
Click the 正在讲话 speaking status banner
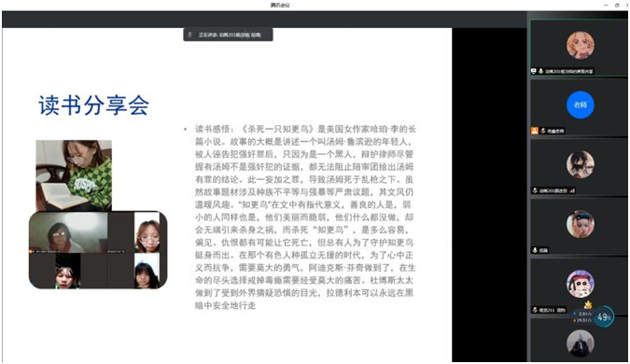point(228,35)
